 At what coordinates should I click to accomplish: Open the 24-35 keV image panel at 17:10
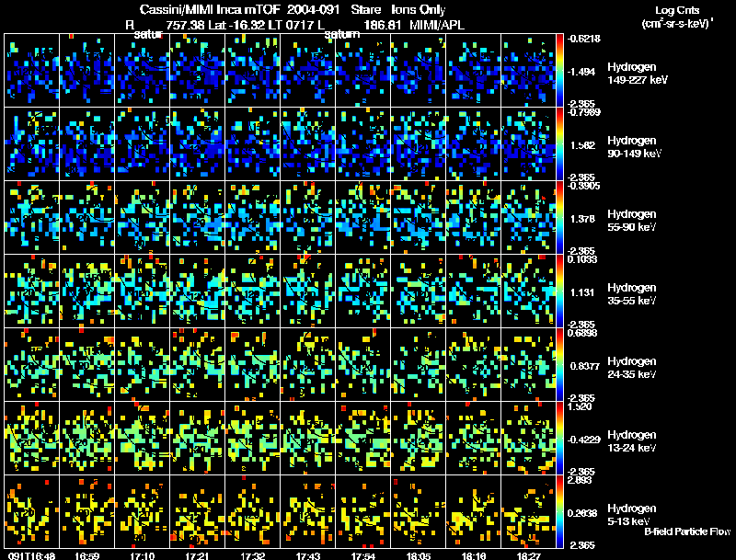(143, 365)
